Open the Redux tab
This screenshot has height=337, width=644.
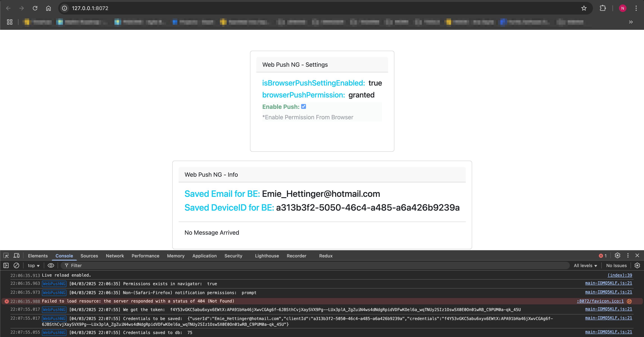tap(326, 256)
